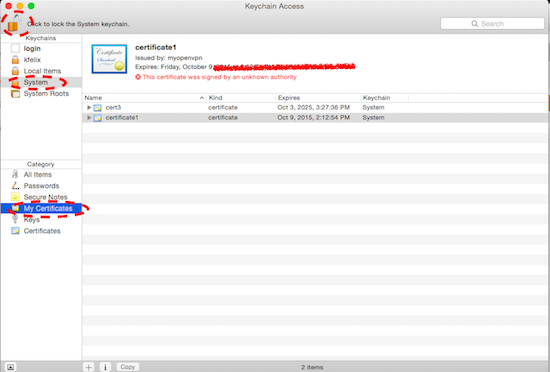Click the plus button to add item
The image size is (550, 372).
(89, 367)
